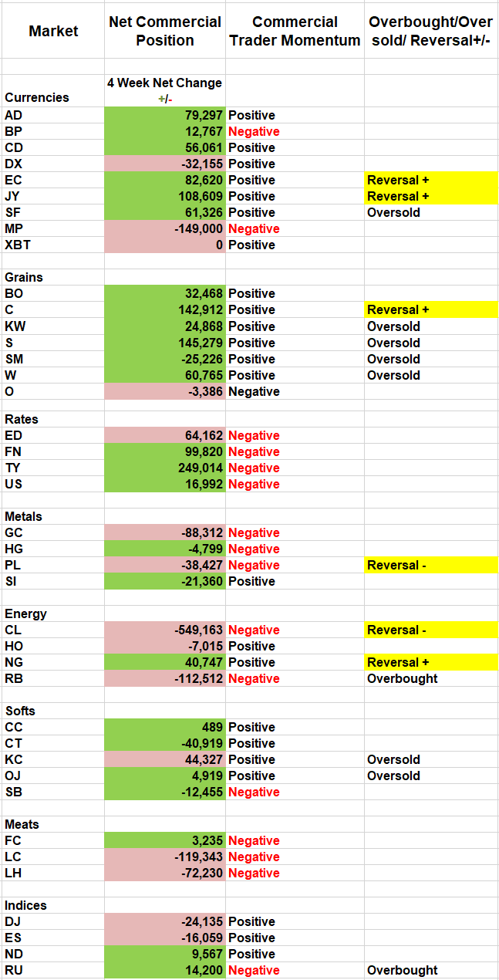The image size is (499, 980).
Task: Click the Market column header
Action: [53, 31]
